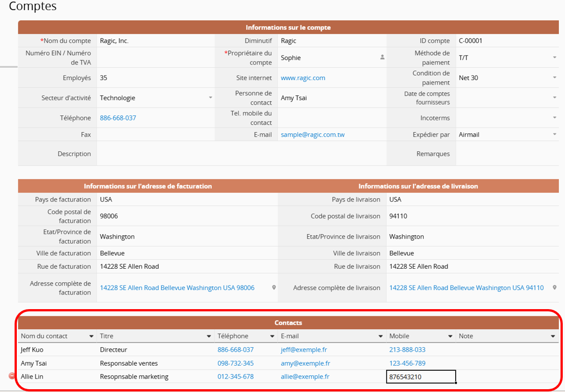Screen dimensions: 565x392
Task: Click the empty Description field
Action: (241, 153)
